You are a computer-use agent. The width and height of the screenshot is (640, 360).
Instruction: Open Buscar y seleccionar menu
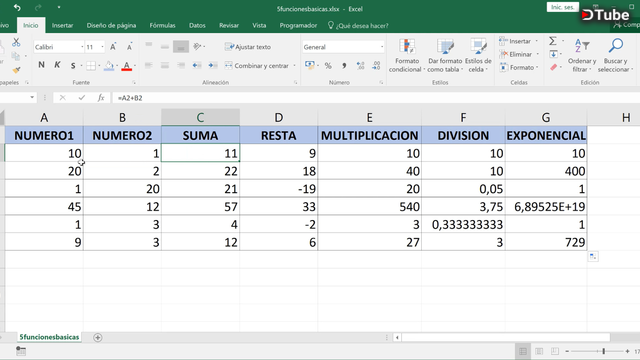pyautogui.click(x=616, y=56)
